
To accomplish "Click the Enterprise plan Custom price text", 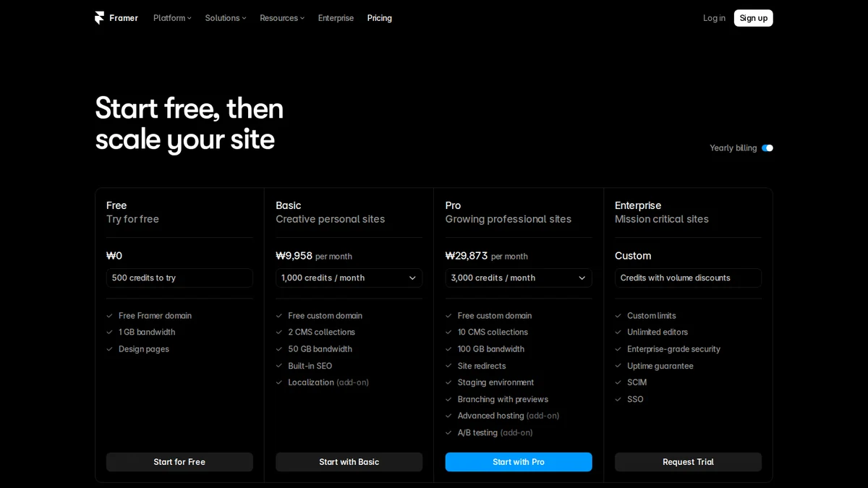I will click(x=633, y=256).
